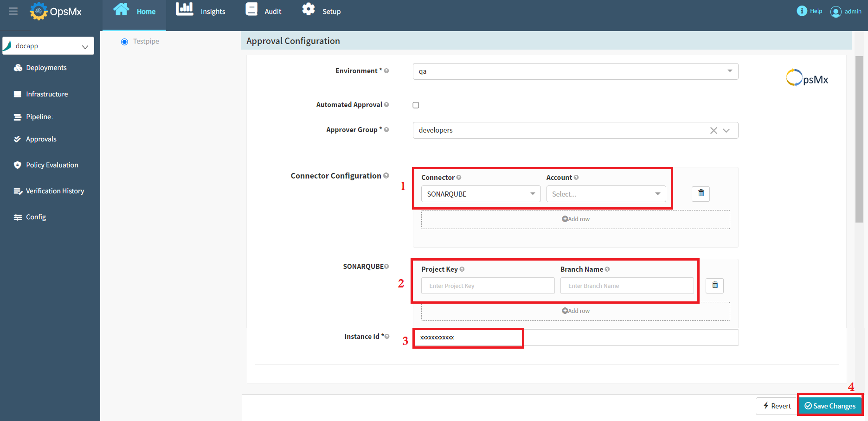Clear the developers approver group selection
The image size is (868, 421).
coord(714,131)
